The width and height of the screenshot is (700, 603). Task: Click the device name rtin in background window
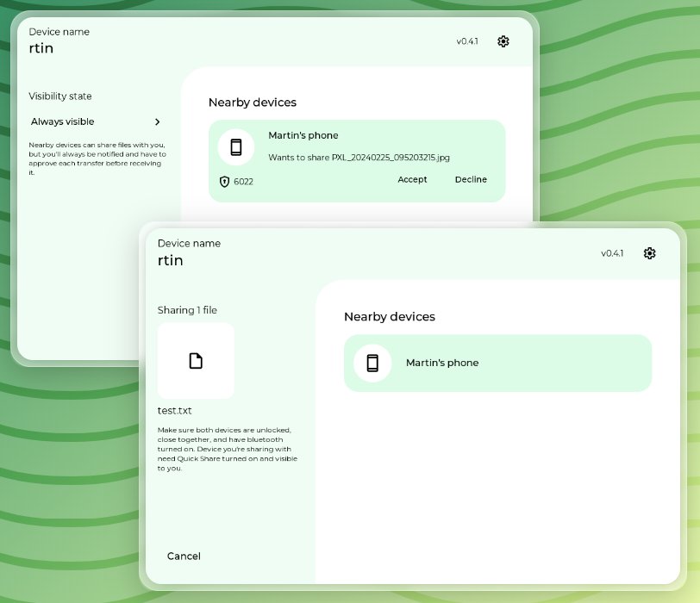coord(41,48)
